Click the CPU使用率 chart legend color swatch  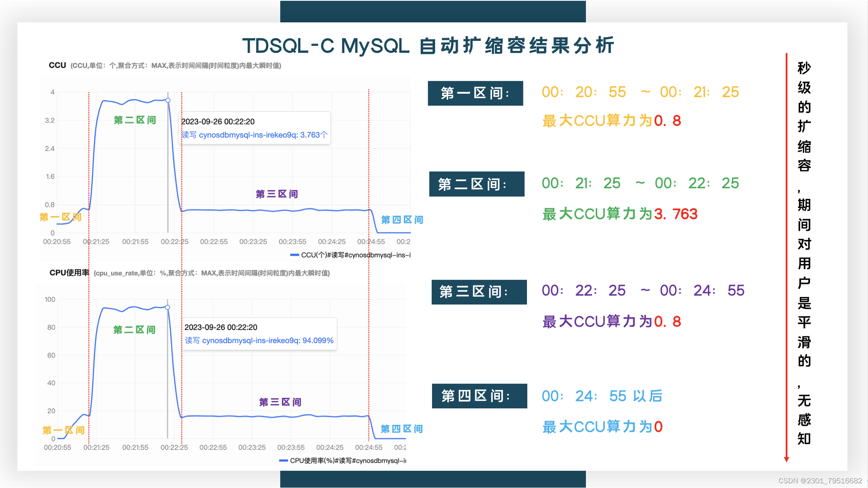(x=283, y=461)
